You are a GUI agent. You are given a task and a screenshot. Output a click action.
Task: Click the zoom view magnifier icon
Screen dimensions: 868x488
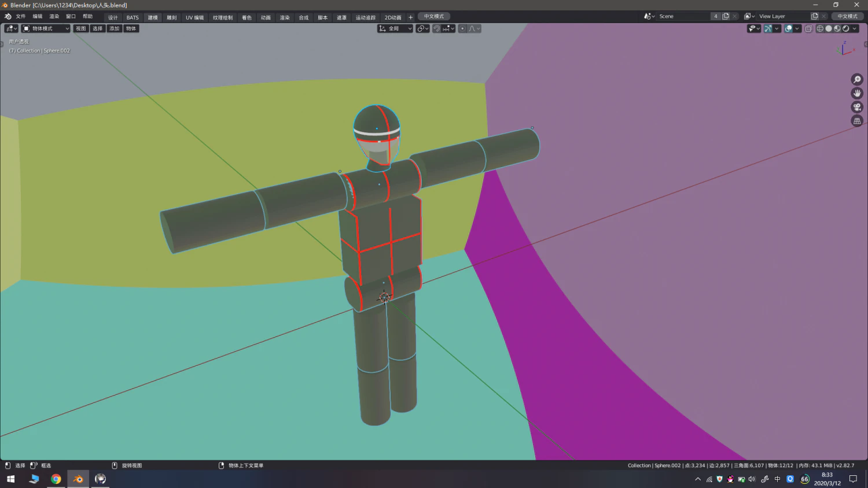pyautogui.click(x=857, y=79)
